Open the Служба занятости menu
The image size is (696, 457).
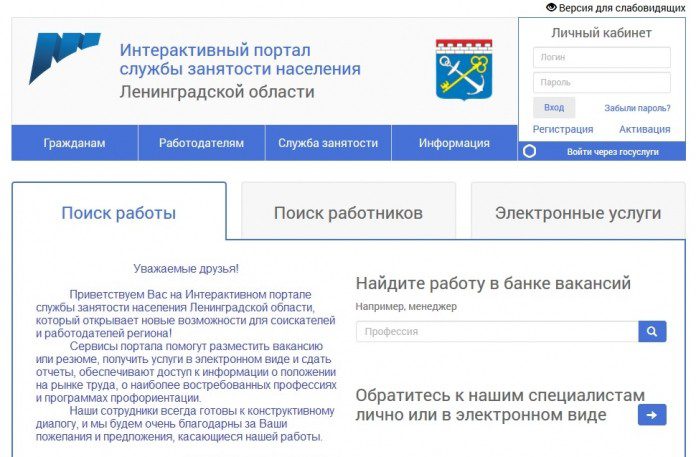click(x=328, y=143)
